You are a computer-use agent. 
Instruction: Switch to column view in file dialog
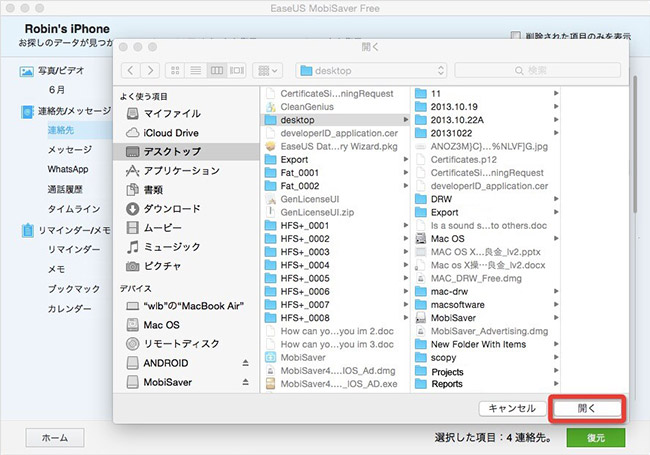point(217,70)
